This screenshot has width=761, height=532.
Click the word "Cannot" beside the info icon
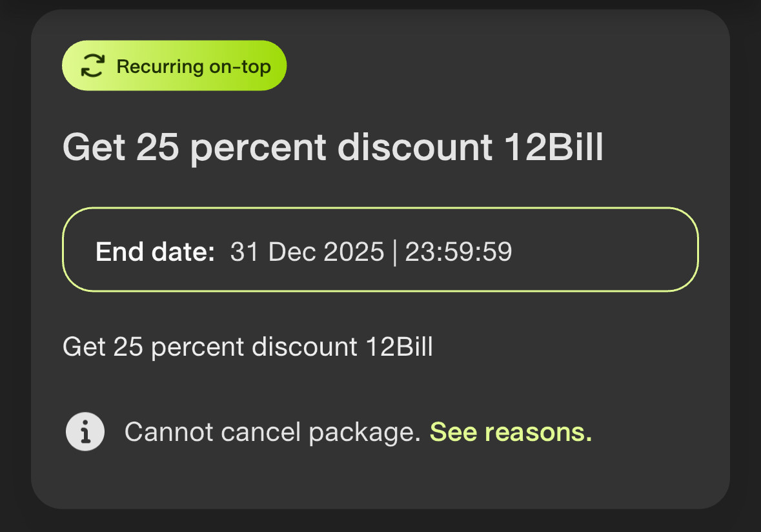tap(168, 432)
